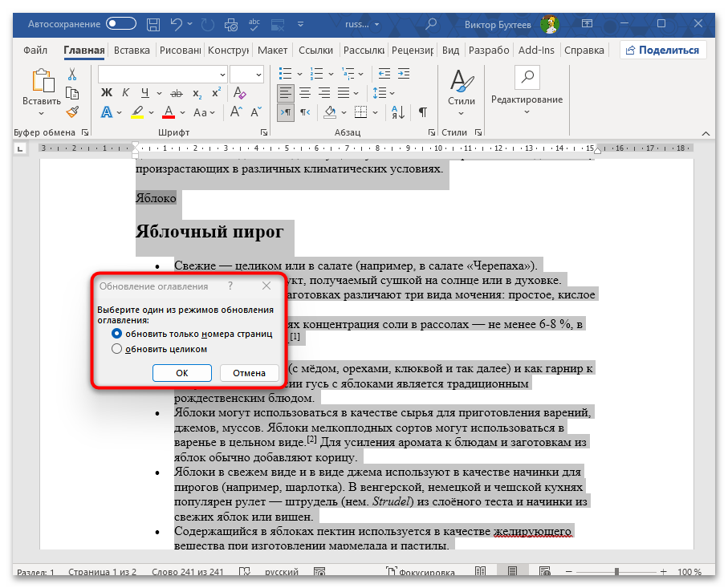Toggle italic formatting with К

[125, 93]
